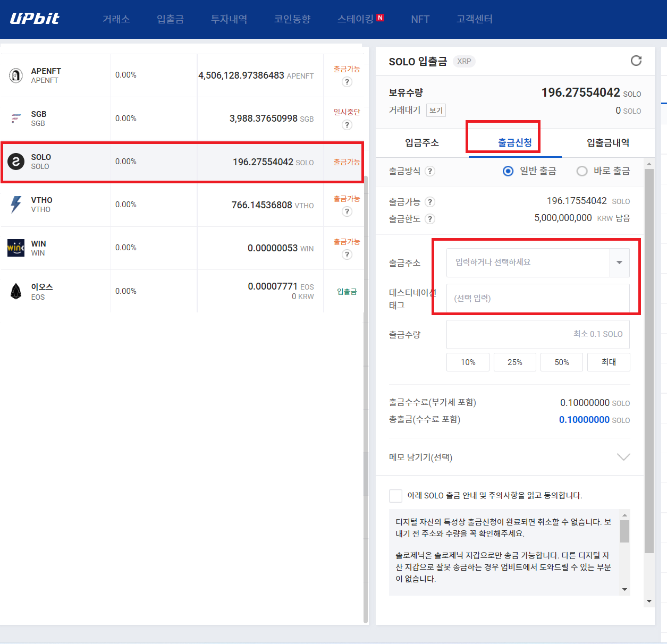
Task: Click 일시중단 status in the SGB row
Action: 347,112
